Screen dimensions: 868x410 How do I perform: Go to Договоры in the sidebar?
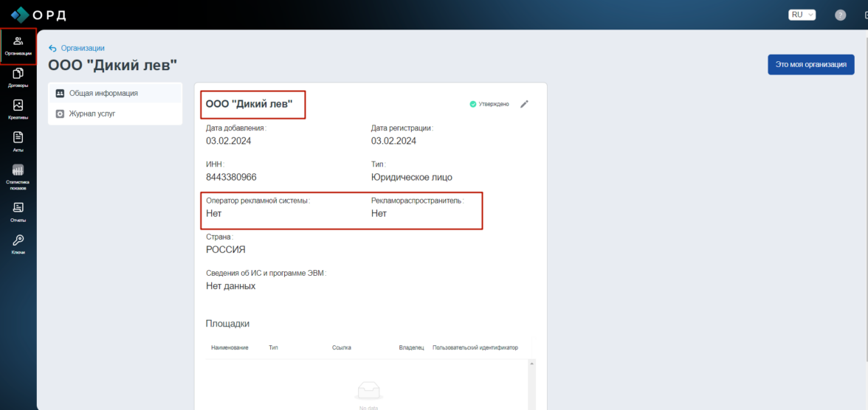18,77
